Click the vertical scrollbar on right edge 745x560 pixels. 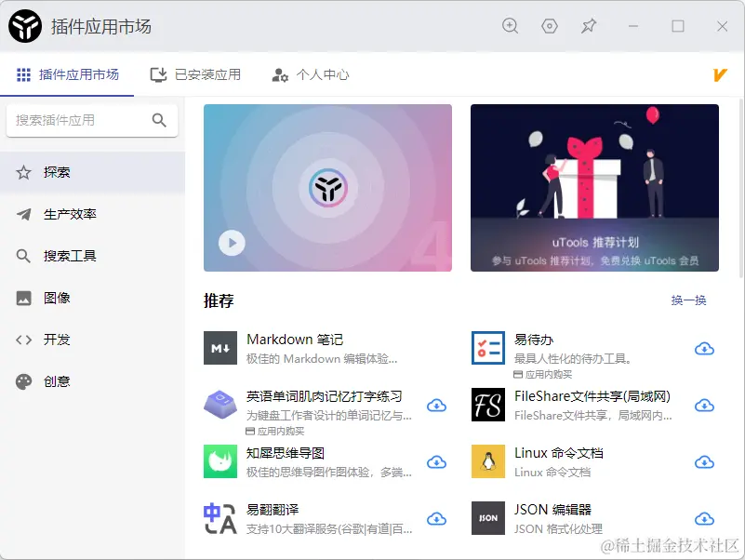click(x=741, y=188)
